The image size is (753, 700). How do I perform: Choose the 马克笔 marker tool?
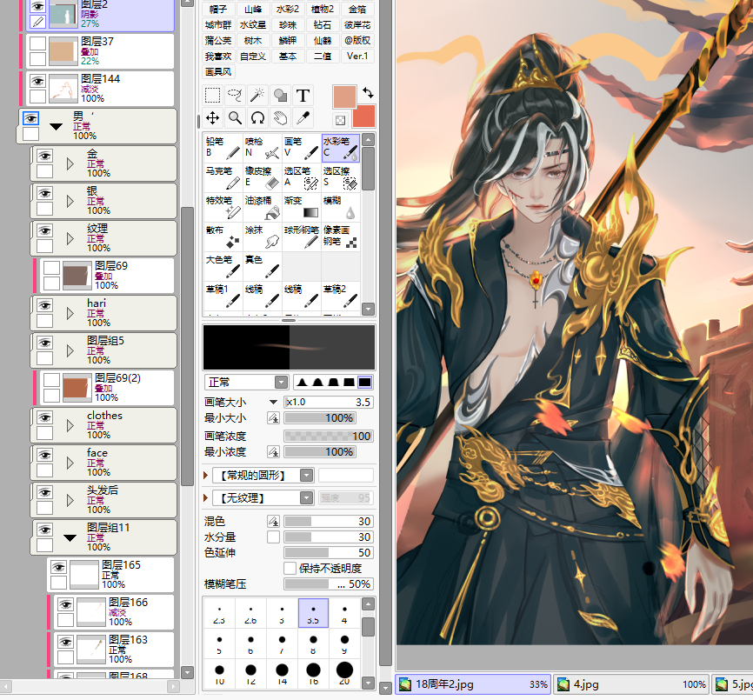[223, 177]
